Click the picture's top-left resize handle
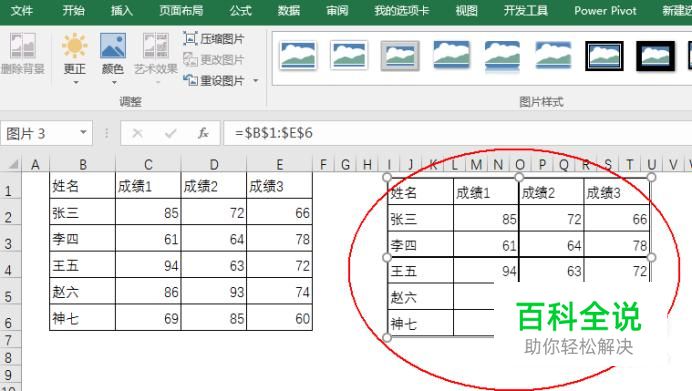The height and width of the screenshot is (391, 692). point(387,177)
